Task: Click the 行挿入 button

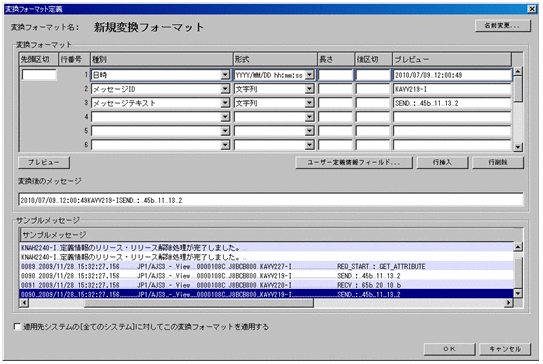Action: pyautogui.click(x=443, y=162)
